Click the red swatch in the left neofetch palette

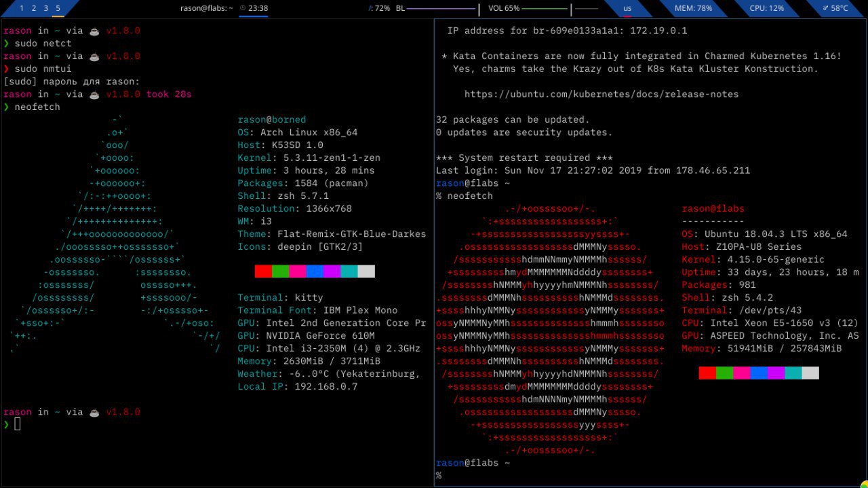point(263,271)
